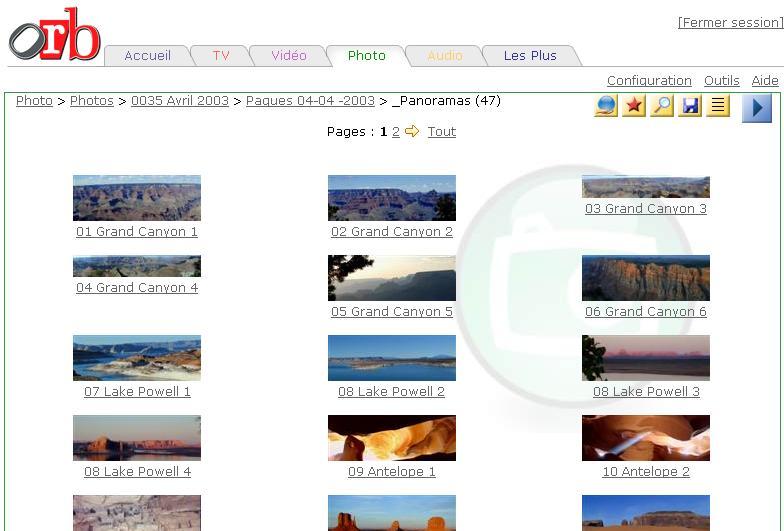Open thumbnail of 04 Grand Canyon 4
Screen dimensions: 784x531
click(x=137, y=266)
